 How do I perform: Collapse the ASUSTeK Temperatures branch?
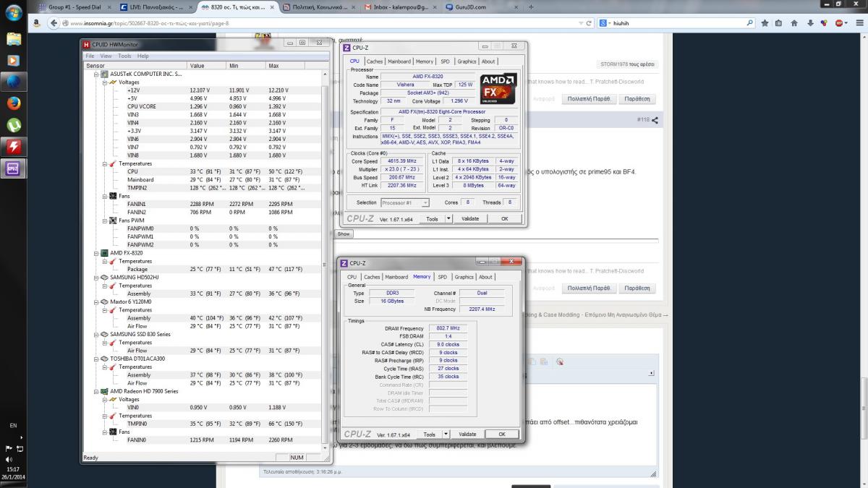104,163
